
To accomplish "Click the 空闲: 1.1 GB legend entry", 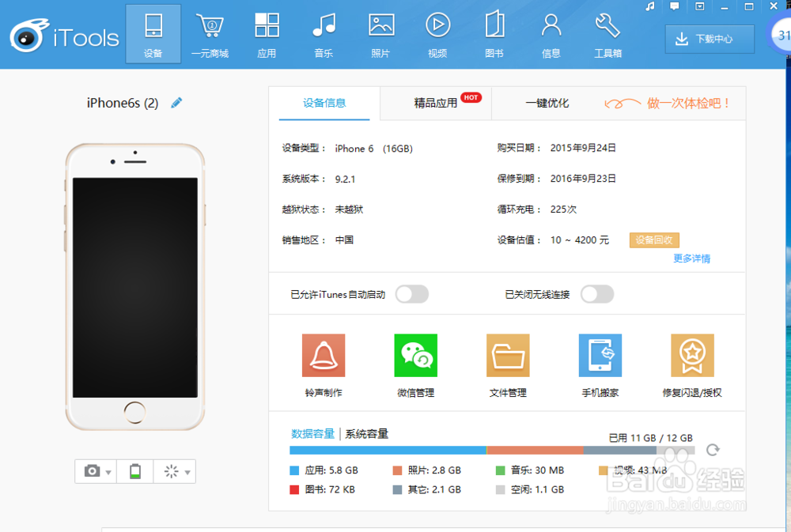I will click(530, 489).
